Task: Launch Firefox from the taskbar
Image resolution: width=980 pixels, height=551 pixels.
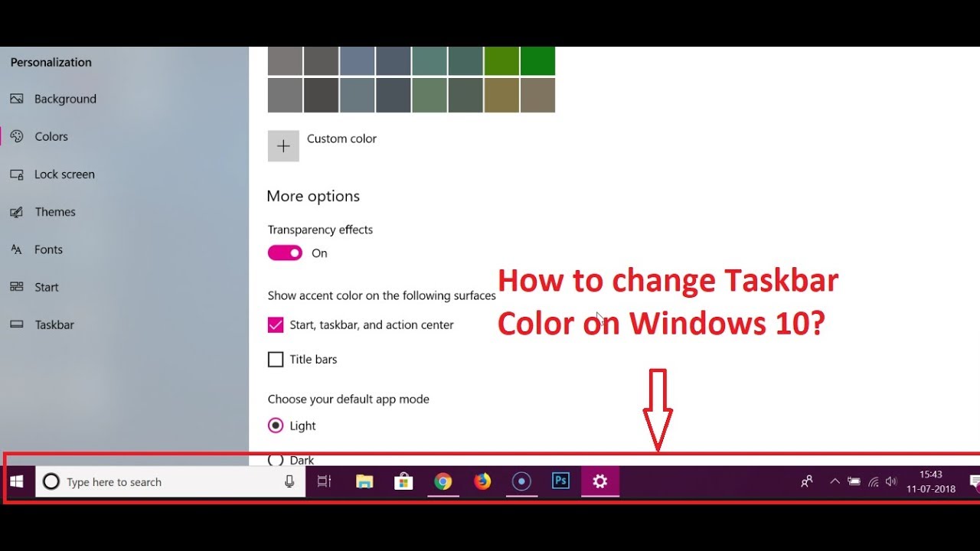Action: 482,482
